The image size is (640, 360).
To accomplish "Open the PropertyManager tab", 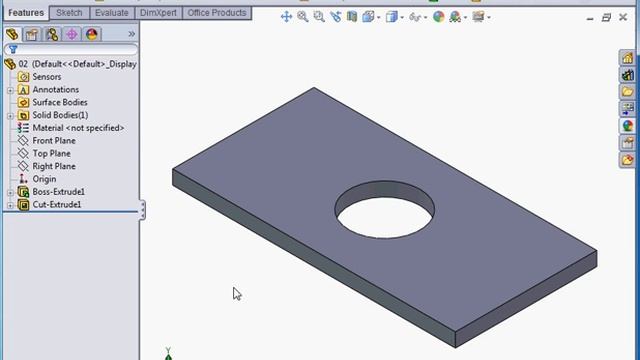I will click(x=32, y=34).
